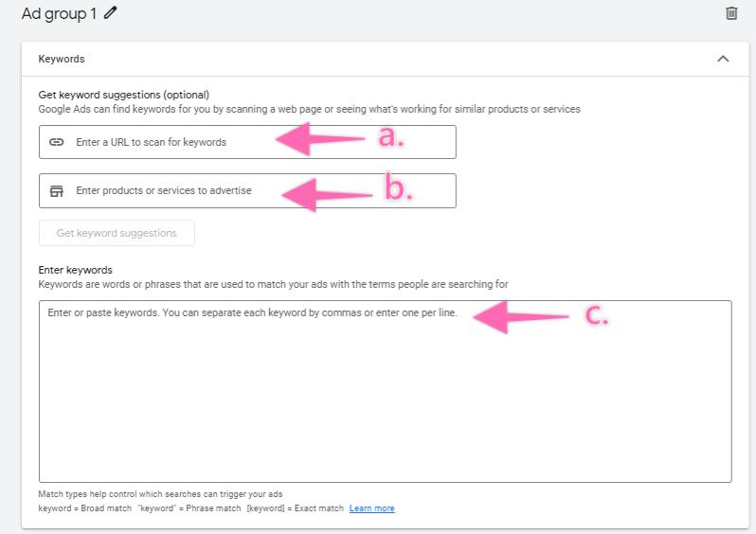
Task: Focus the 'Enter a URL to scan' field
Action: 247,142
